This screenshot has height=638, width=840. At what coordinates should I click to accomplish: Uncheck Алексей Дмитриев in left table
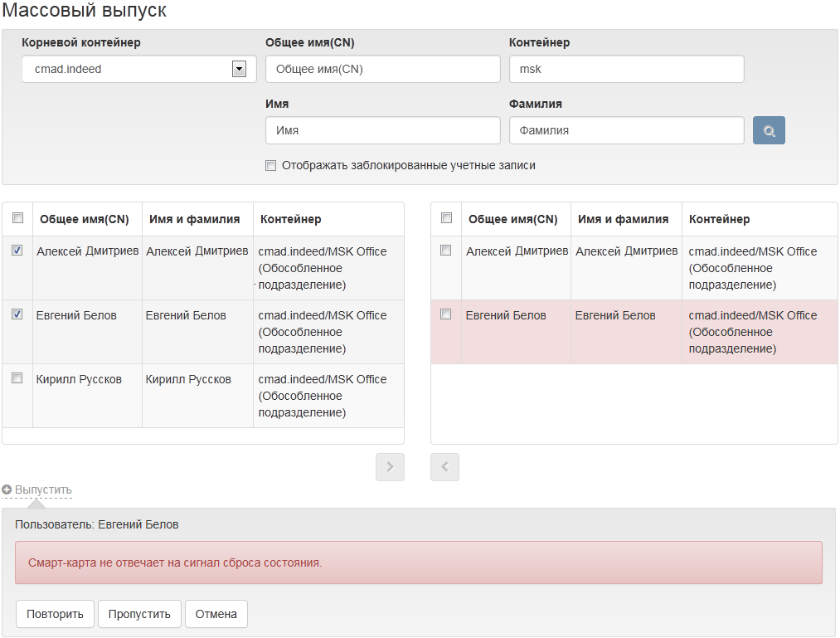[x=17, y=251]
